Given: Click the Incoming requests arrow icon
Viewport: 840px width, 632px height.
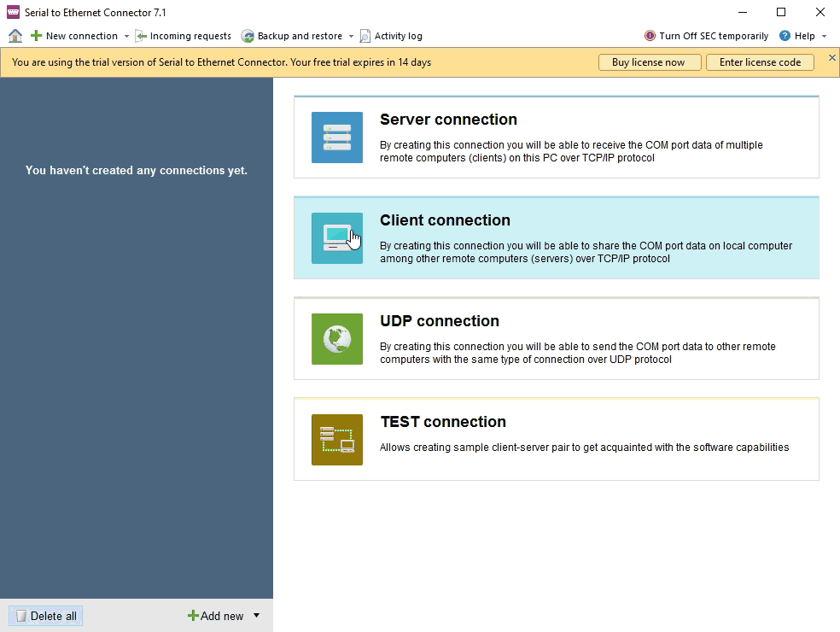Looking at the screenshot, I should click(x=141, y=36).
